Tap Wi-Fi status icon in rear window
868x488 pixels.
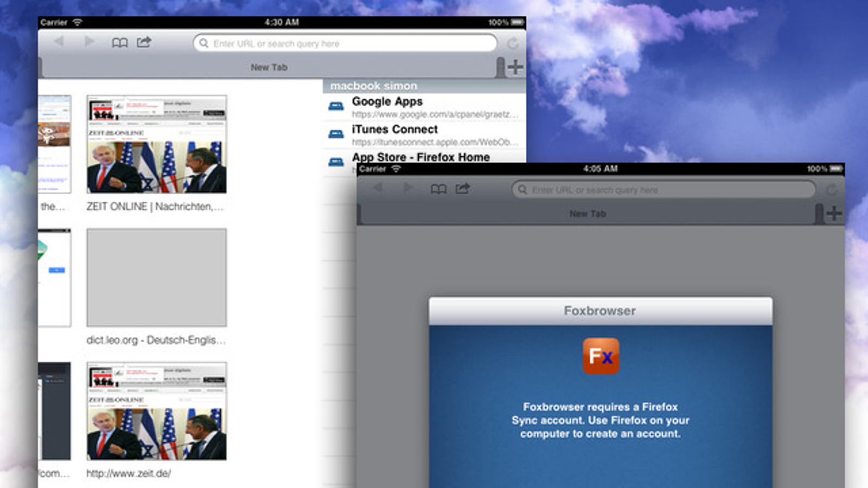78,22
